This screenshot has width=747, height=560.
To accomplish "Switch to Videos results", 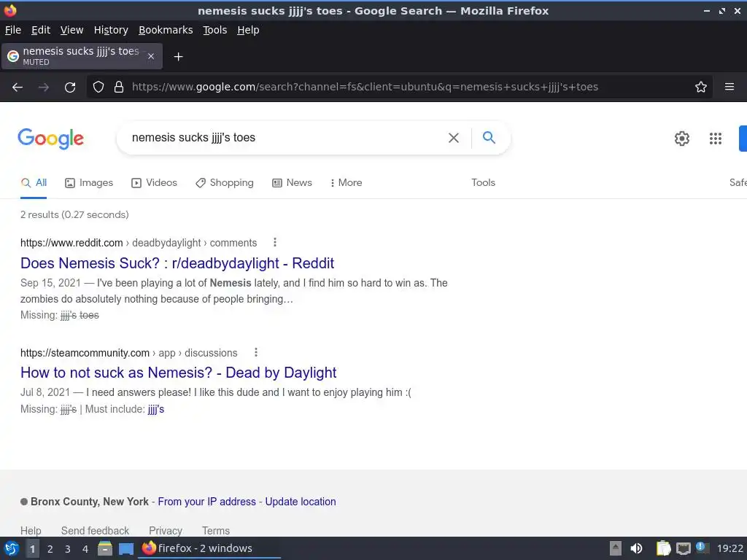I will tap(155, 183).
